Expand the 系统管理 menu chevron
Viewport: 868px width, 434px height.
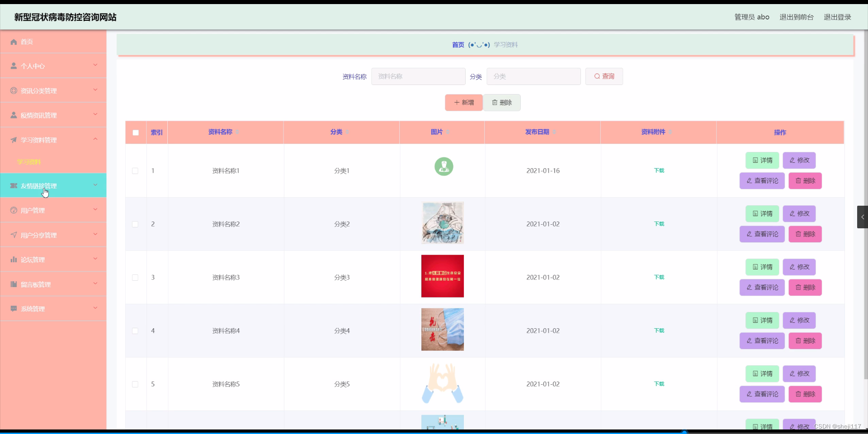[x=95, y=308]
